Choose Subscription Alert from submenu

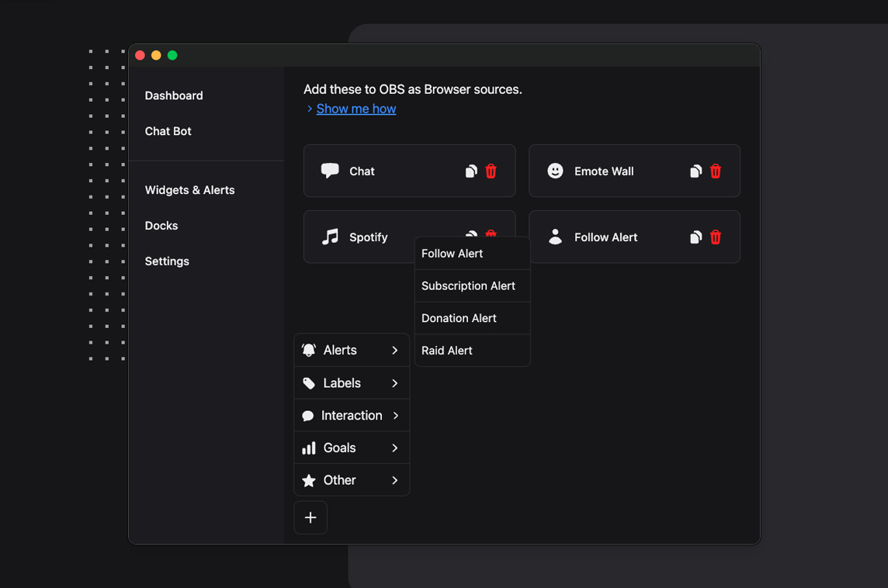point(468,286)
